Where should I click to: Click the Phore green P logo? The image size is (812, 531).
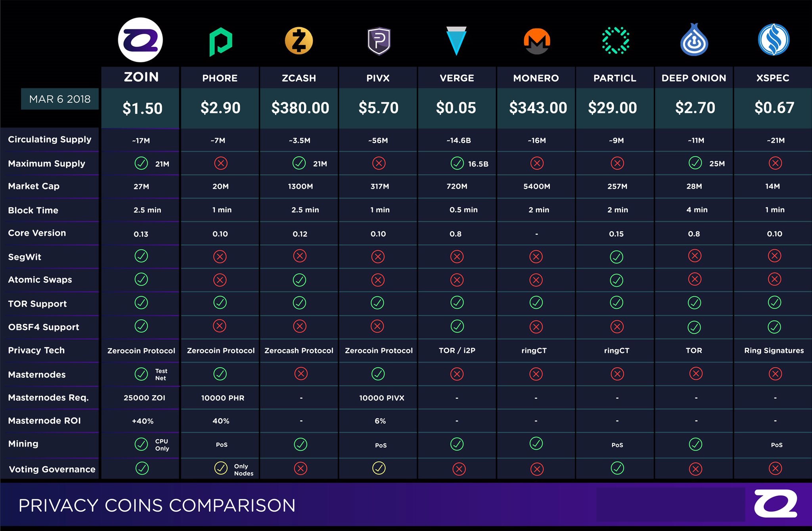click(x=220, y=42)
